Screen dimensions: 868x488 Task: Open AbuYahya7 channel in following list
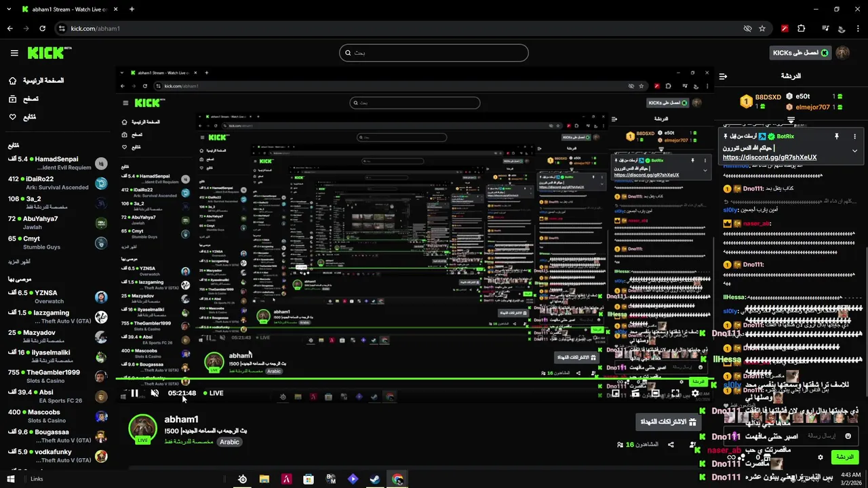coord(58,223)
